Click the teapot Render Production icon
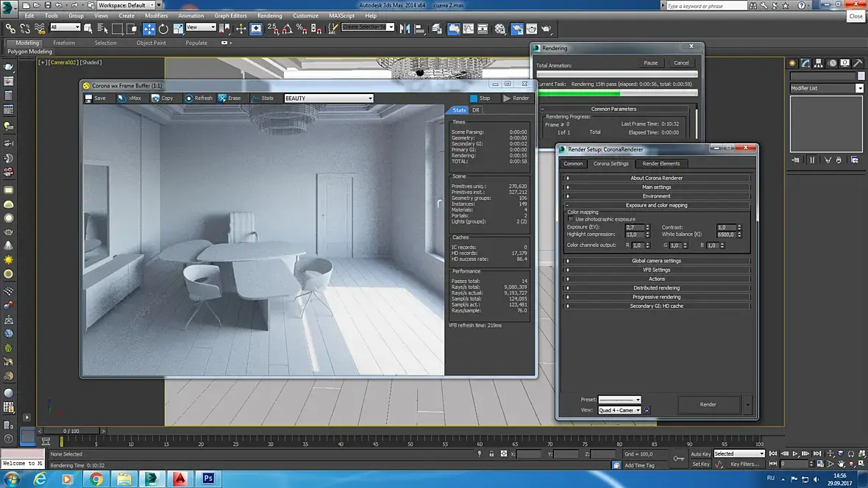Image resolution: width=868 pixels, height=488 pixels. (x=546, y=29)
